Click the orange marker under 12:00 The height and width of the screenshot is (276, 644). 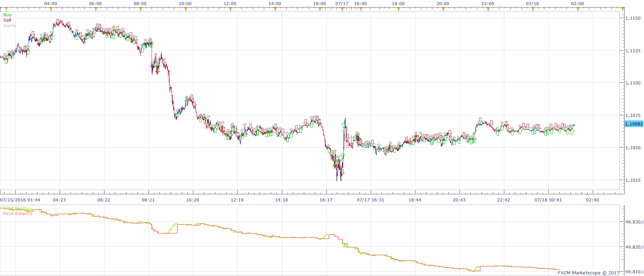230,9
